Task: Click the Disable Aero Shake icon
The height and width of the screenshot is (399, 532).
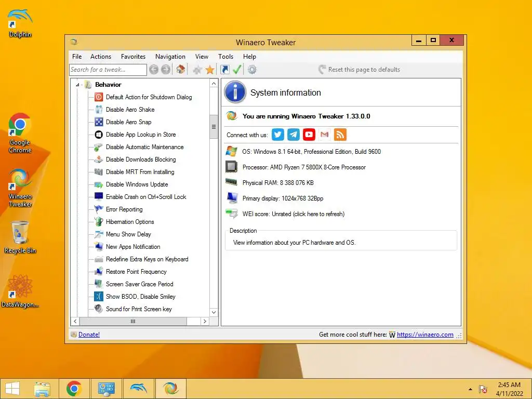Action: click(x=99, y=110)
